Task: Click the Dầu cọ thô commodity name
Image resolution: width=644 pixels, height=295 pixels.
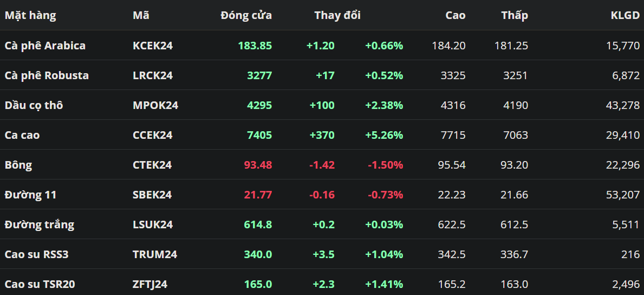Action: (34, 105)
